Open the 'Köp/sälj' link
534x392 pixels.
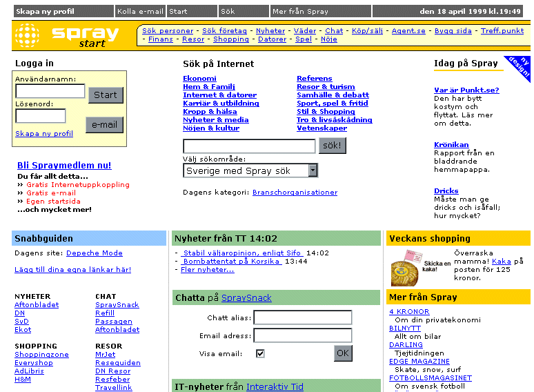(x=367, y=31)
